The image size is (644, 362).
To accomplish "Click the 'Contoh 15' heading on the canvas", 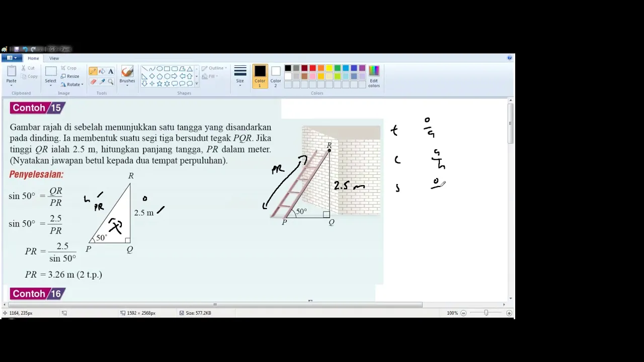I will tap(37, 108).
